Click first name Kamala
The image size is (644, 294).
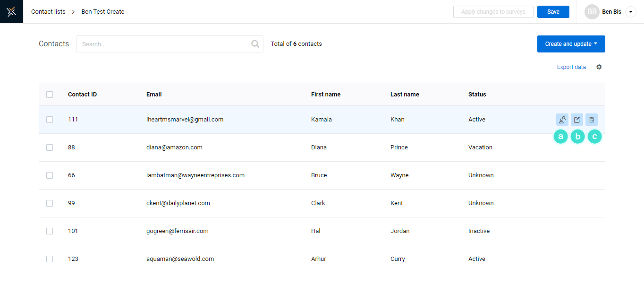[322, 120]
